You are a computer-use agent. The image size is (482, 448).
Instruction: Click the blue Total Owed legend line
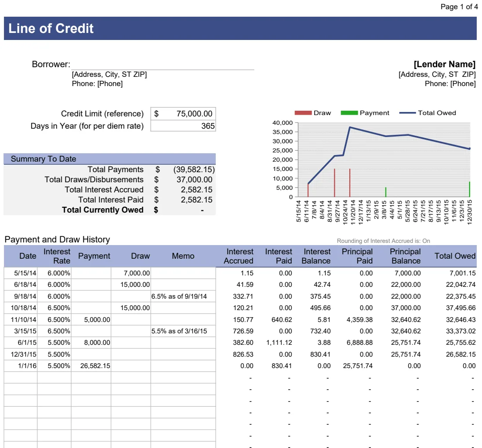(x=408, y=113)
